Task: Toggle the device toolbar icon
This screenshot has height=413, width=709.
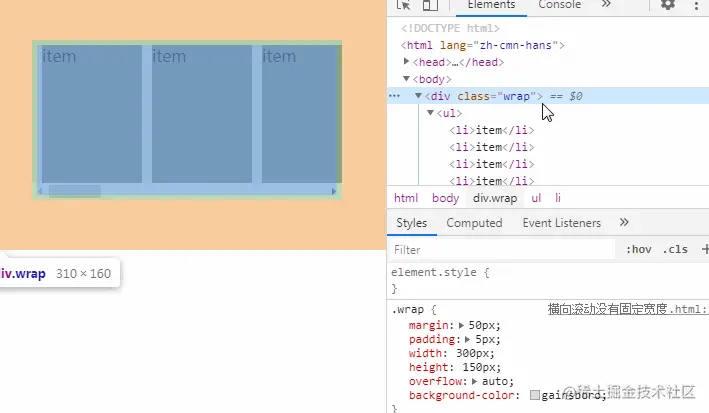Action: tap(430, 5)
